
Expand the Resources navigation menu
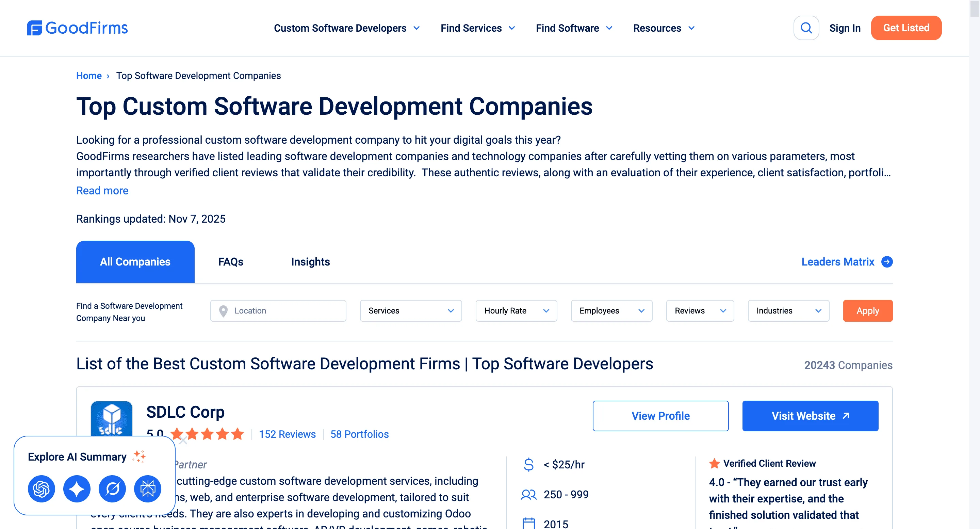[664, 28]
